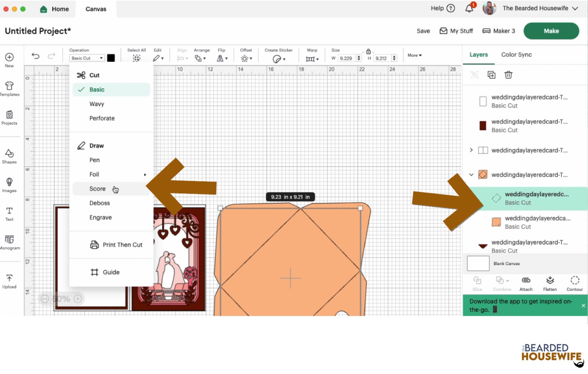
Task: Choose Score from the operation menu
Action: pyautogui.click(x=97, y=189)
